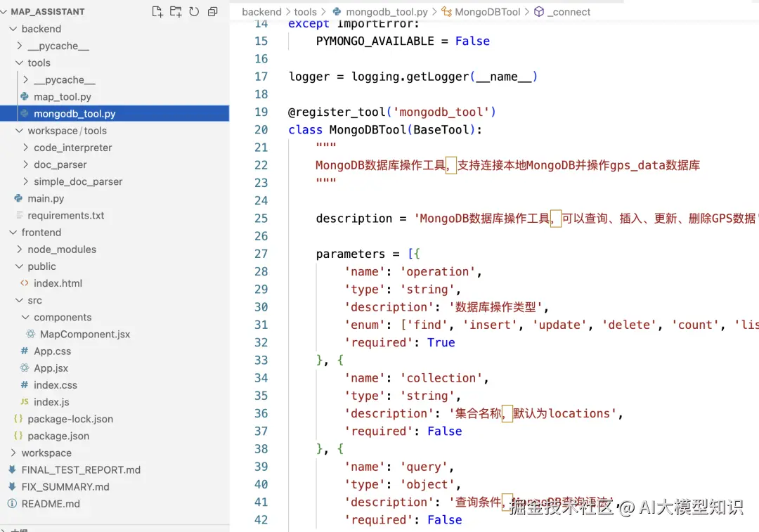Open requirements.txt file
This screenshot has width=759, height=532.
[x=66, y=216]
